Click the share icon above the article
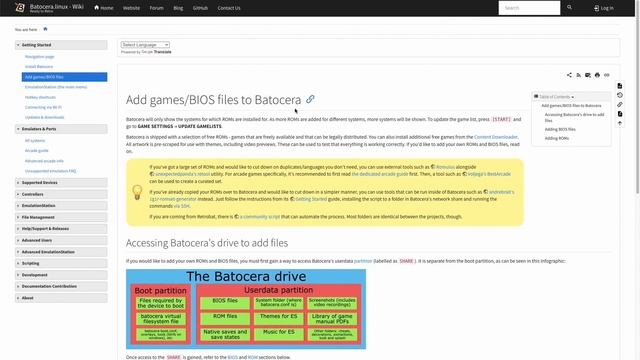 569,75
